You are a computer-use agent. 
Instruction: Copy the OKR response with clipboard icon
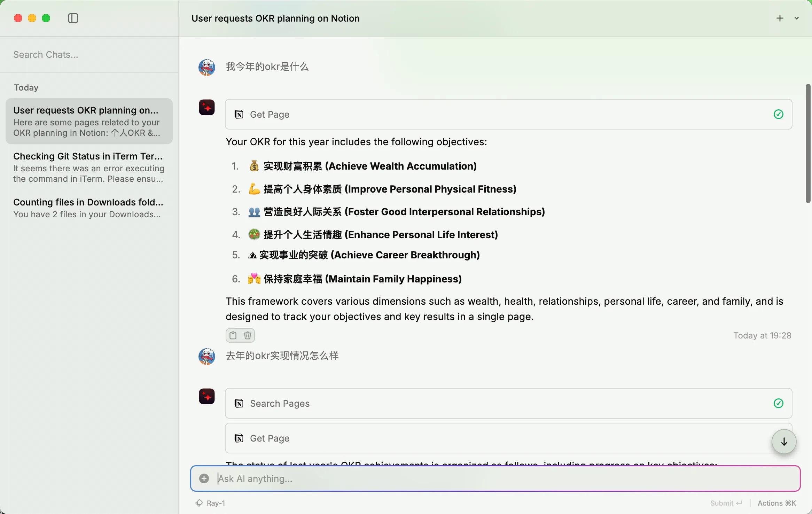coord(233,335)
